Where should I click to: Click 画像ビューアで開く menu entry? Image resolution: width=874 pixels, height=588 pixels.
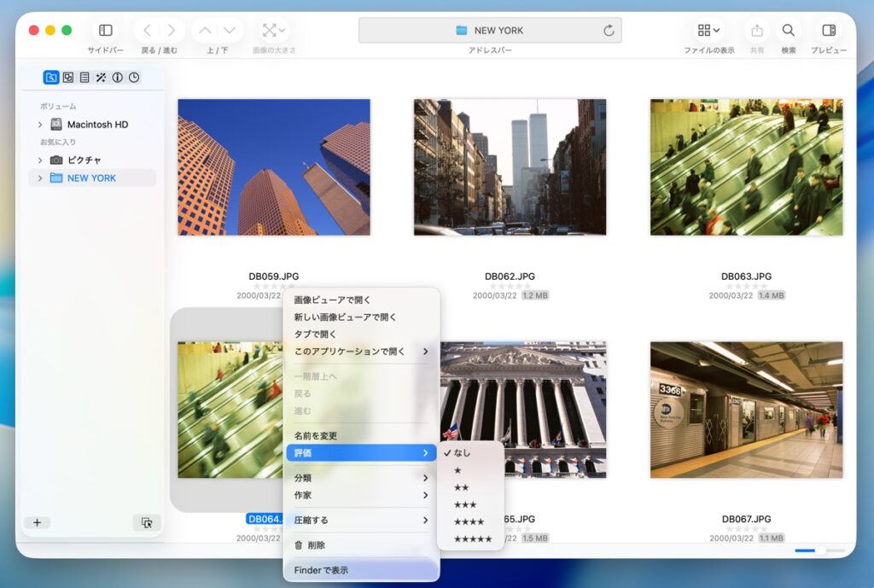pyautogui.click(x=332, y=300)
